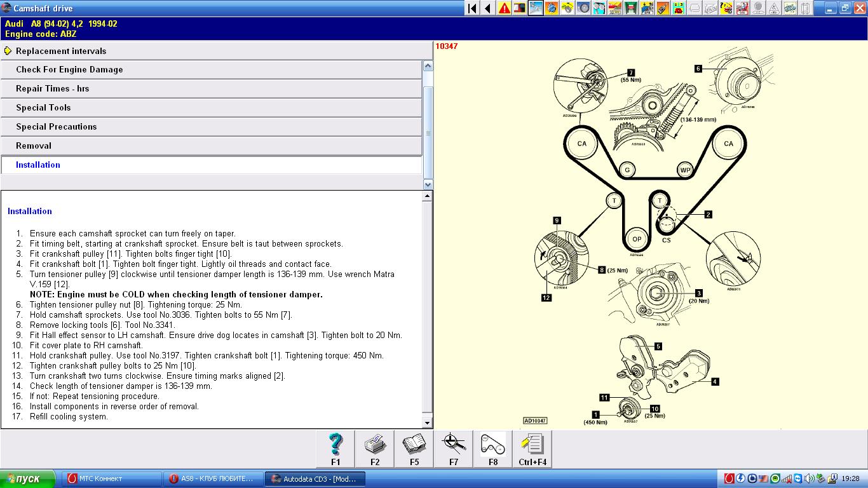This screenshot has height=488, width=868.
Task: Select the Special Tools topic
Action: [43, 107]
